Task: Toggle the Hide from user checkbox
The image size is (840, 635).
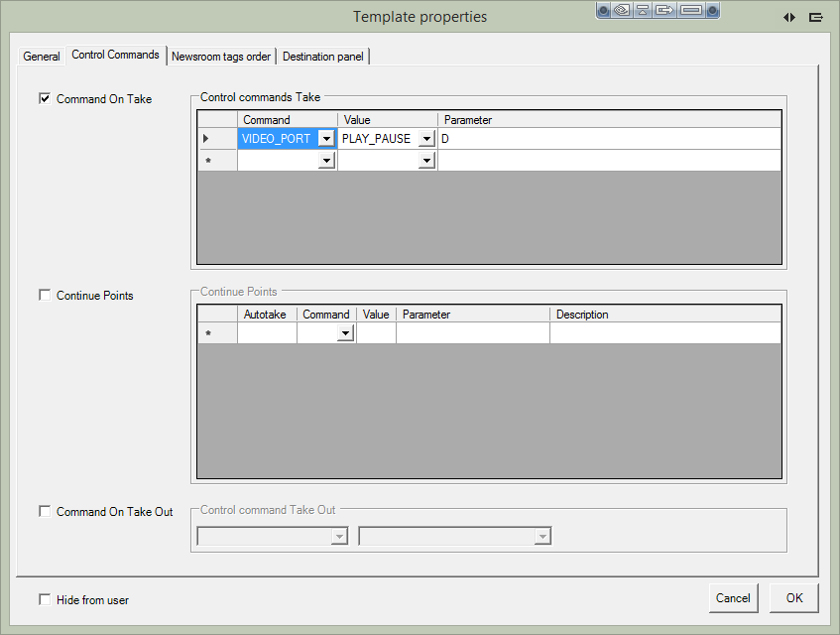Action: pyautogui.click(x=45, y=599)
